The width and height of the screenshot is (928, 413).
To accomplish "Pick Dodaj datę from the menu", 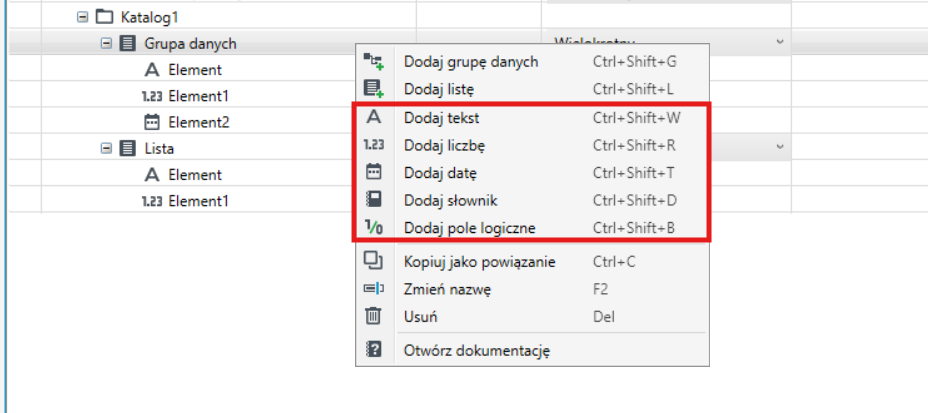I will point(532,173).
